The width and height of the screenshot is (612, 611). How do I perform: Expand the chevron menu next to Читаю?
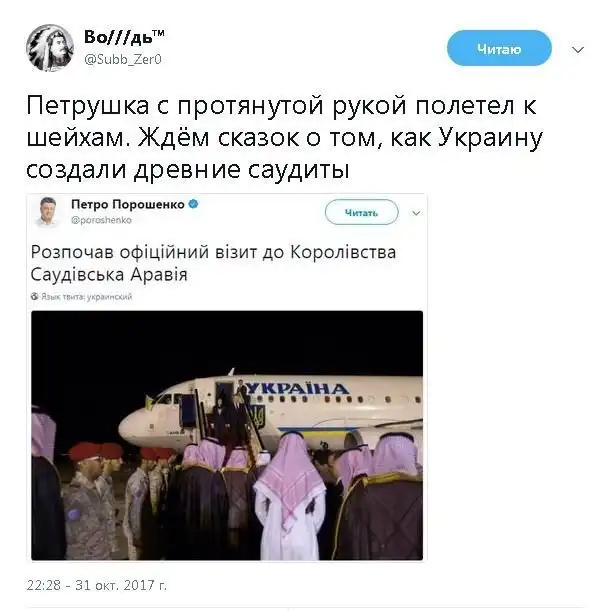pos(578,50)
